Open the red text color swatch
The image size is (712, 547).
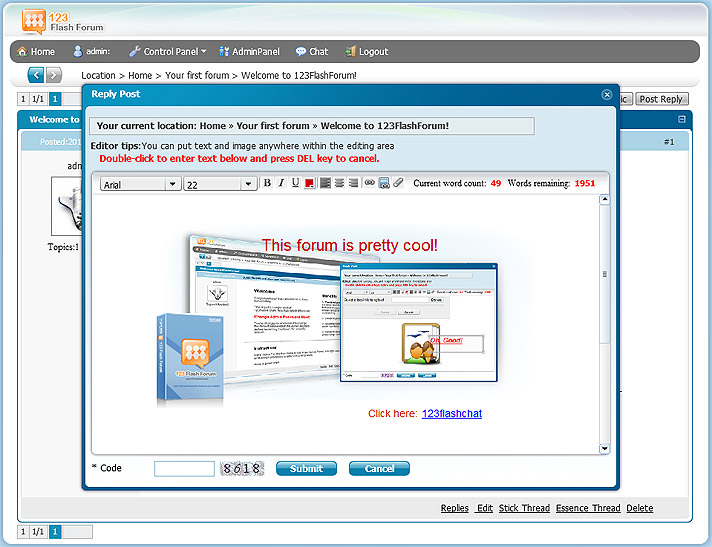click(309, 183)
